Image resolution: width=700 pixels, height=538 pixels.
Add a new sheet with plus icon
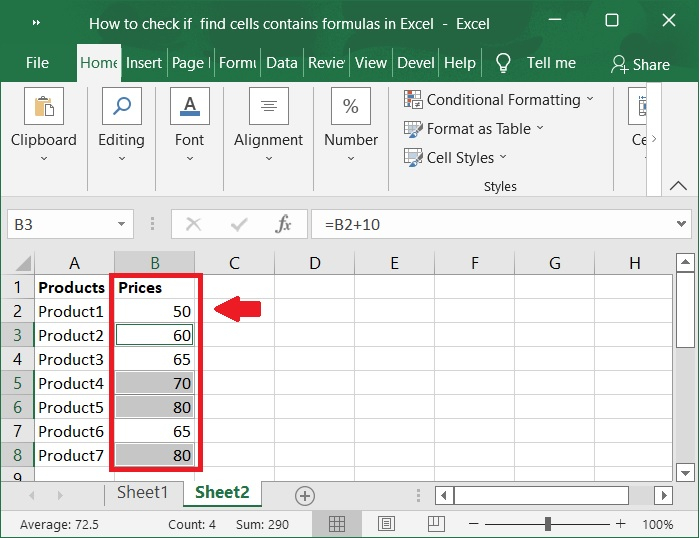point(305,496)
